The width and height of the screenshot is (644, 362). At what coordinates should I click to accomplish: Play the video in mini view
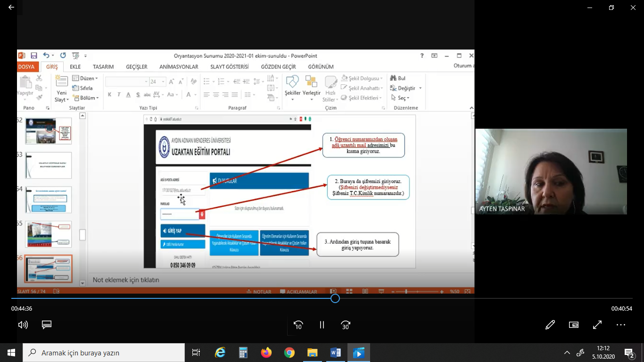[573, 325]
